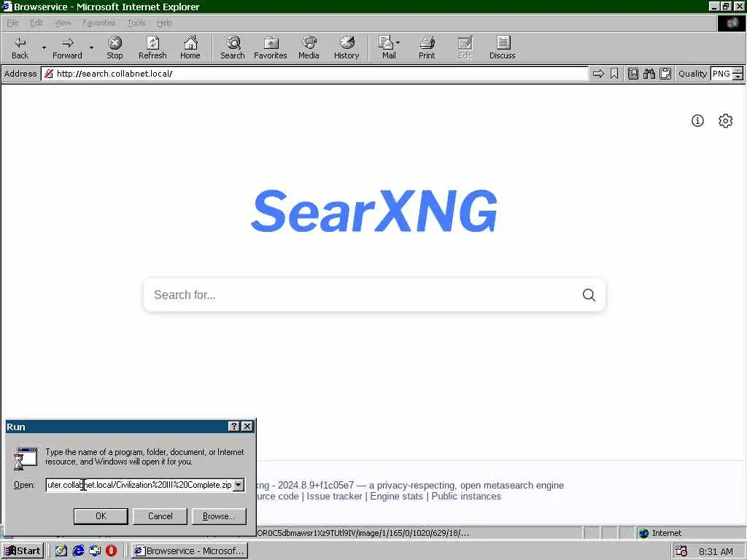This screenshot has height=560, width=747.
Task: Open the Start menu
Action: (x=23, y=551)
